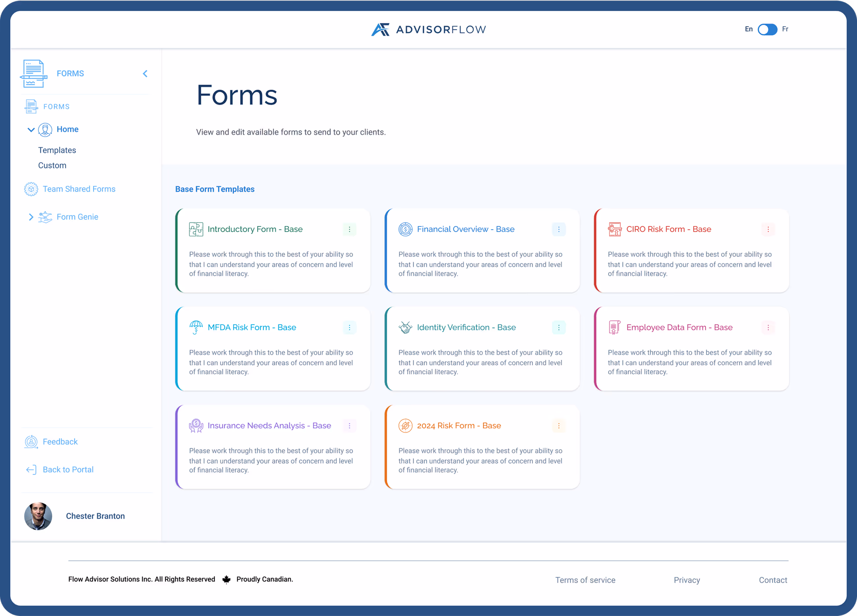Collapse the Home section chevron
Image resolution: width=857 pixels, height=616 pixels.
pos(31,129)
